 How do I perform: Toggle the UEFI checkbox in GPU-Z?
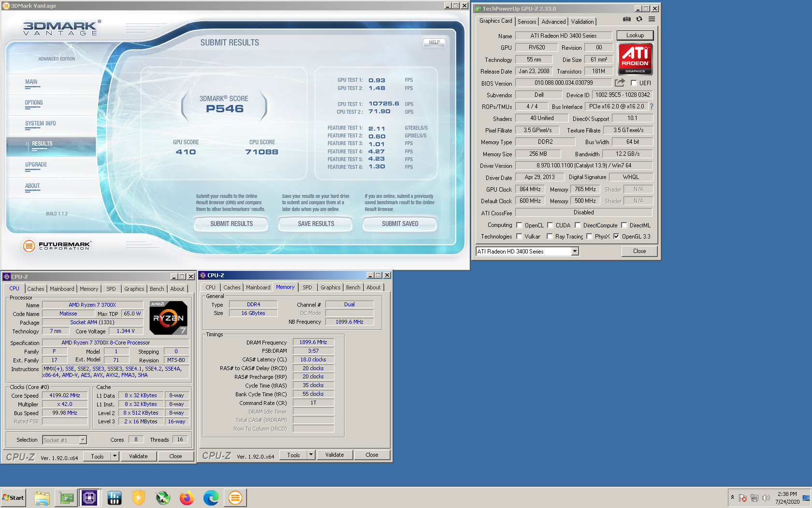pyautogui.click(x=634, y=83)
